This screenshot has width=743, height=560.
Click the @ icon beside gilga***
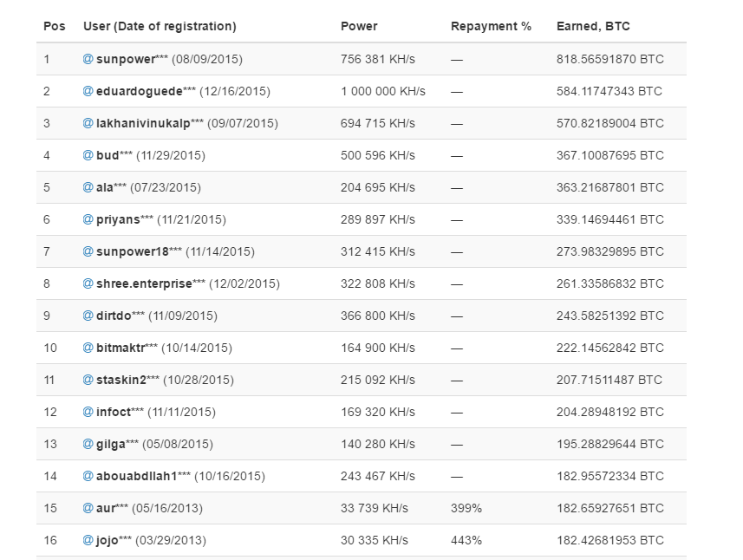88,444
